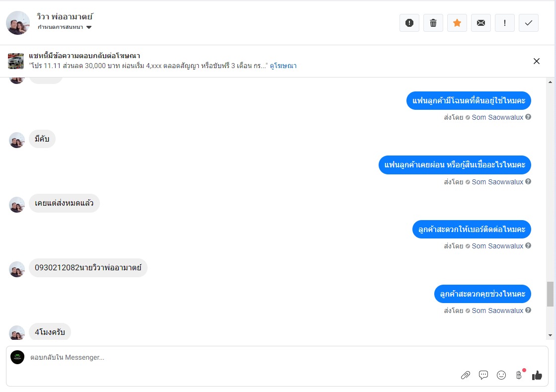This screenshot has height=392, width=556.
Task: Open the ดูโฆษณา link
Action: click(x=283, y=66)
